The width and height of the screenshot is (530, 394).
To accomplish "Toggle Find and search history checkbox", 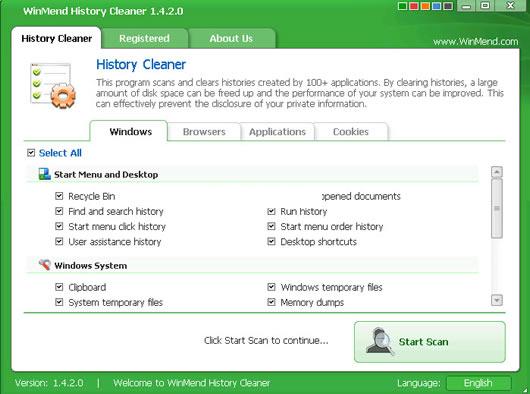I will pos(59,211).
